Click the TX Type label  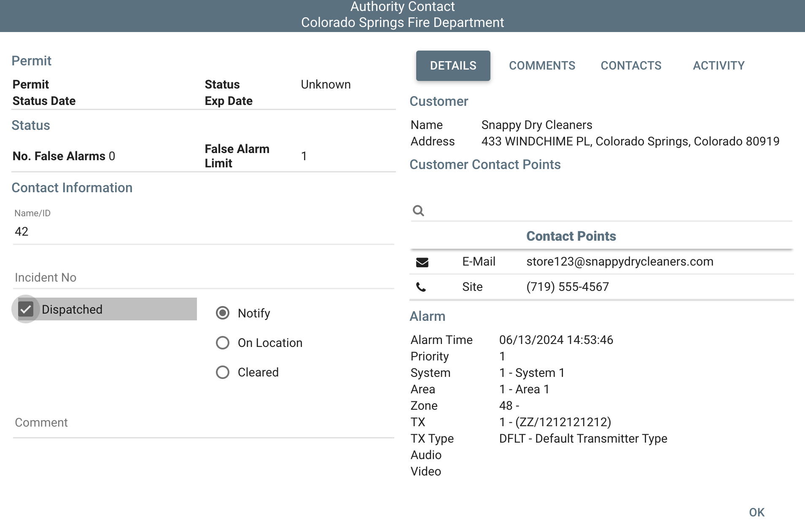[432, 439]
